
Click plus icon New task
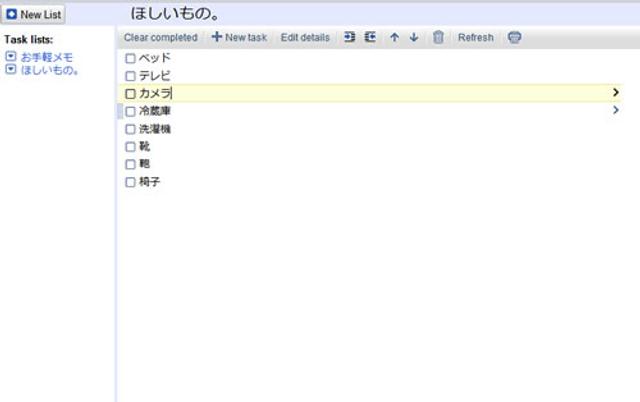click(216, 37)
